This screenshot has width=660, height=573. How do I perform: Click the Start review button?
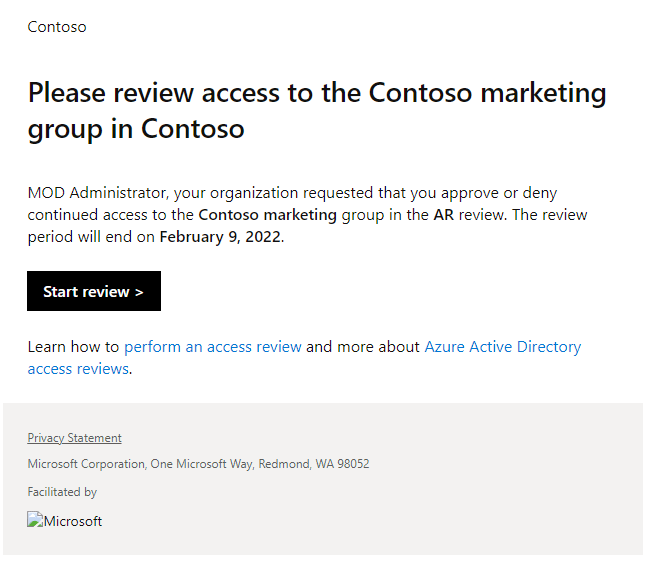pyautogui.click(x=93, y=292)
